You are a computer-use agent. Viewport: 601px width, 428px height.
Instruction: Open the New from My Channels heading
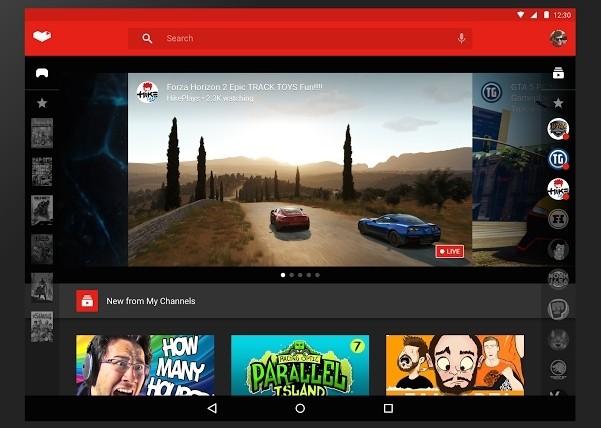151,301
